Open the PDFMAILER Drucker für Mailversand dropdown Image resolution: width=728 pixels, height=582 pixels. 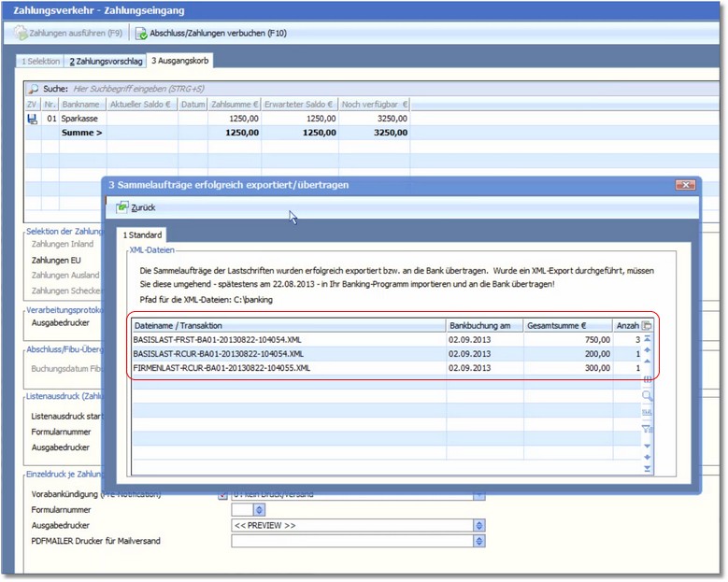pos(479,541)
